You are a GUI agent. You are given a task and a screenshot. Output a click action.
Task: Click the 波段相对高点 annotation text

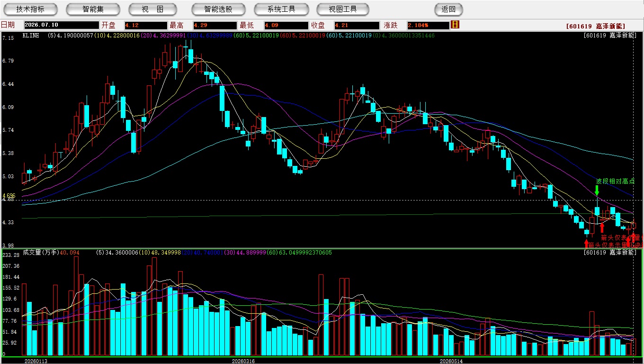coord(615,181)
